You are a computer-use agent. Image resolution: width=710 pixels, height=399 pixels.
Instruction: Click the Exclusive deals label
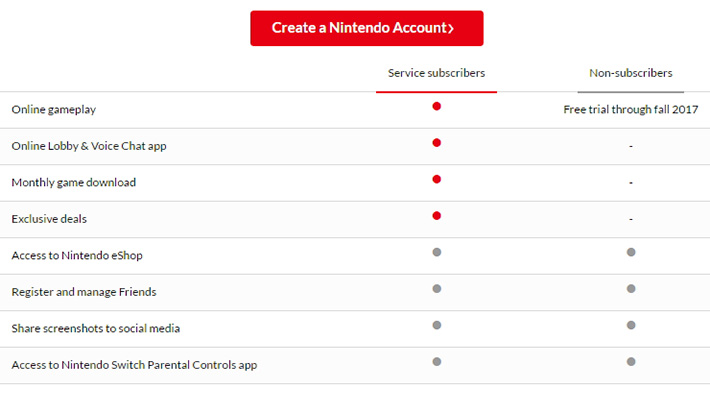coord(49,219)
